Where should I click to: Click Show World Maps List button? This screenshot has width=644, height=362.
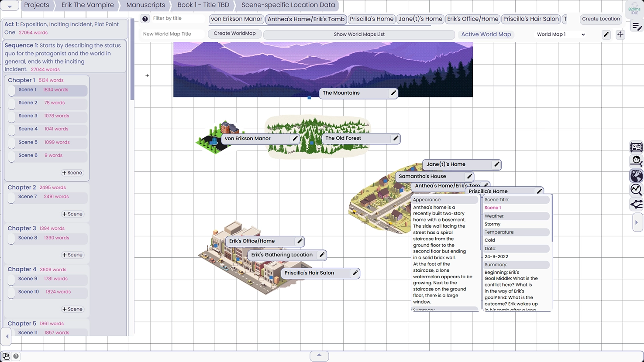(x=359, y=34)
